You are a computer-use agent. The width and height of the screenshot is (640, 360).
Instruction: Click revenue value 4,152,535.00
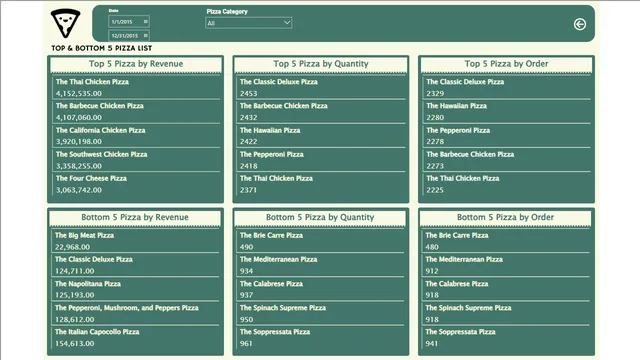click(x=79, y=93)
